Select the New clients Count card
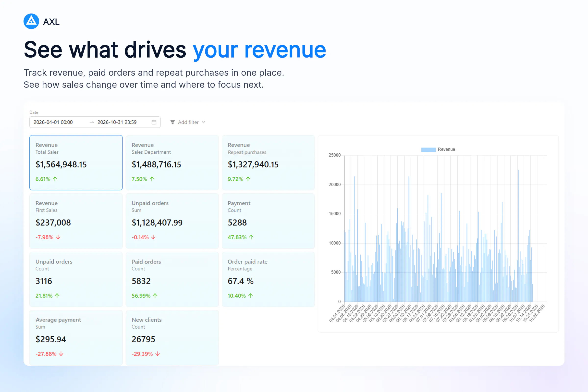Viewport: 588px width, 392px height. pos(172,338)
